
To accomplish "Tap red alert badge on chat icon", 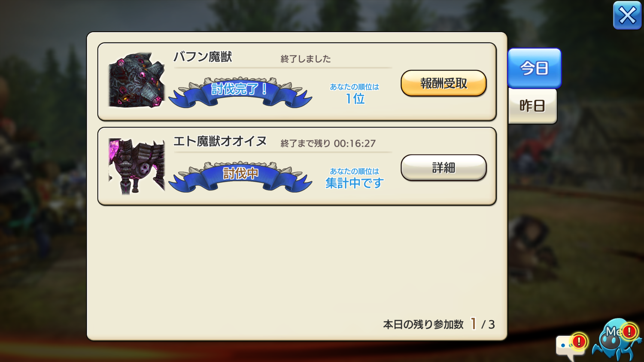I will point(579,342).
